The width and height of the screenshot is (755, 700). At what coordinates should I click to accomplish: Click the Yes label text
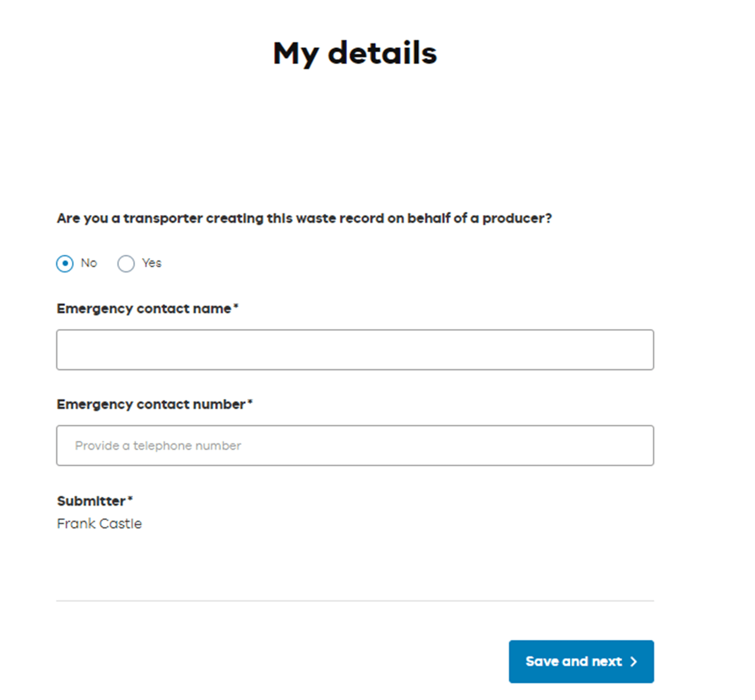point(151,263)
